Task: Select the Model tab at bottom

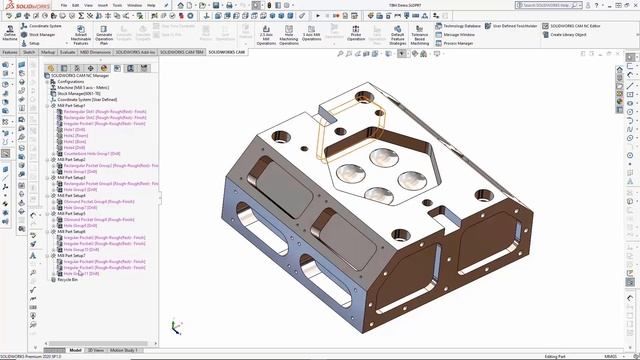Action: tap(75, 350)
